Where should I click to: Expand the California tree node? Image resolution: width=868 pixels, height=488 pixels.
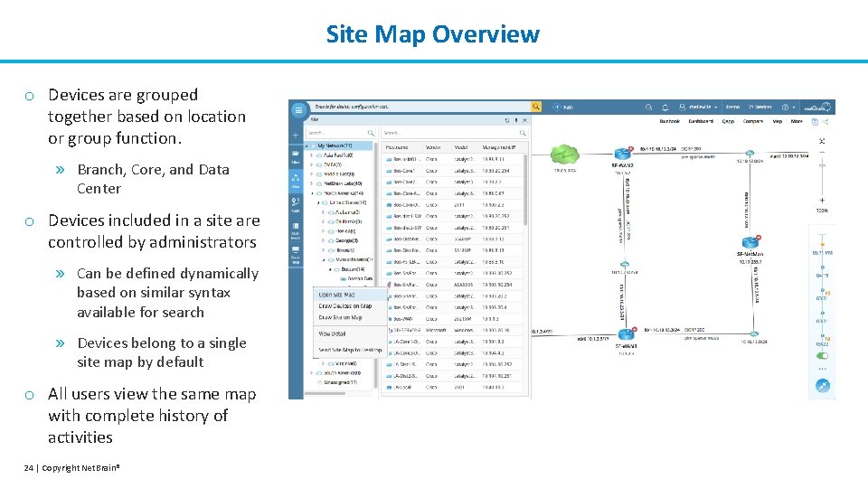click(x=324, y=221)
